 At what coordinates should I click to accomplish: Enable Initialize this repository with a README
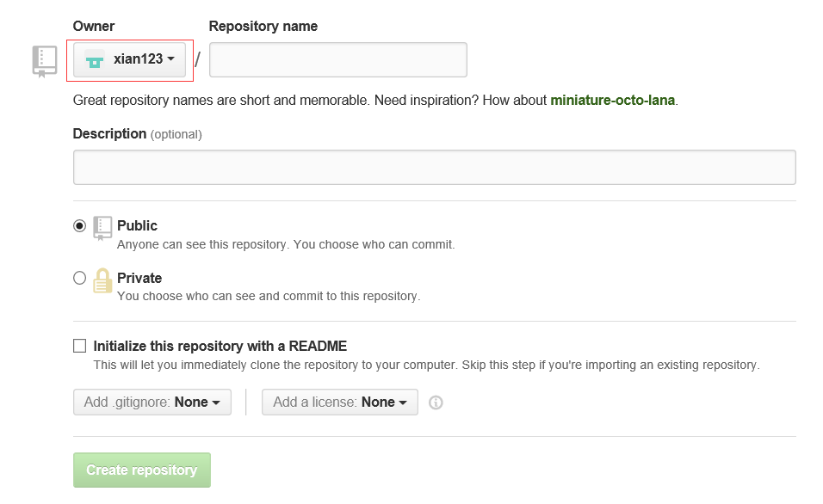(80, 346)
